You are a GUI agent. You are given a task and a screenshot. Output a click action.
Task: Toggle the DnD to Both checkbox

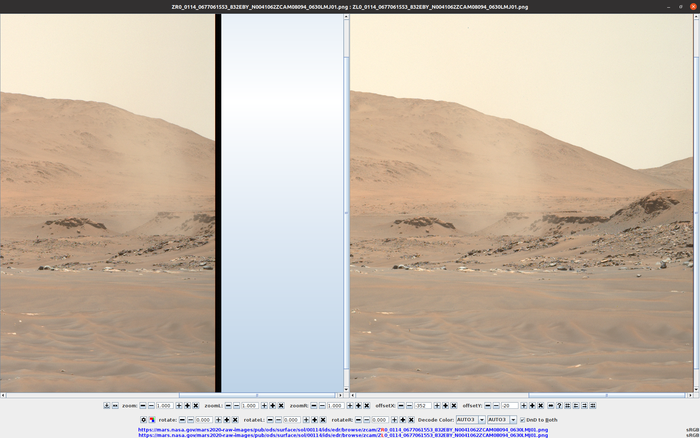click(523, 420)
